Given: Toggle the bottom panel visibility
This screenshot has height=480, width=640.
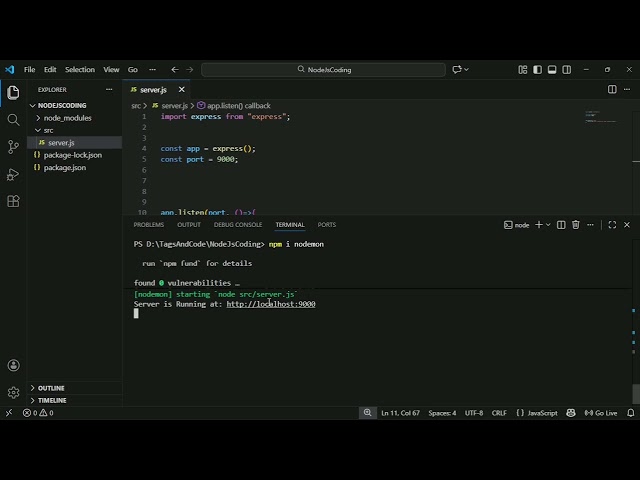Looking at the screenshot, I should (x=552, y=70).
